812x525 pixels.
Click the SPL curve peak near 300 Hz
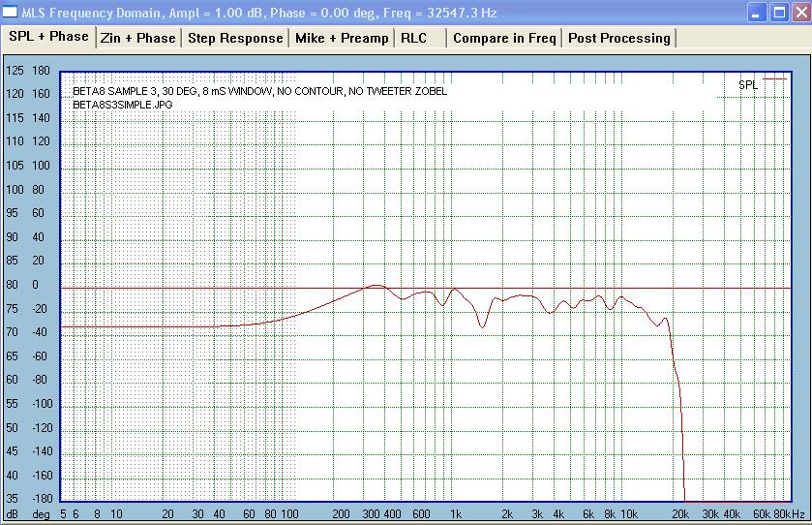point(376,286)
